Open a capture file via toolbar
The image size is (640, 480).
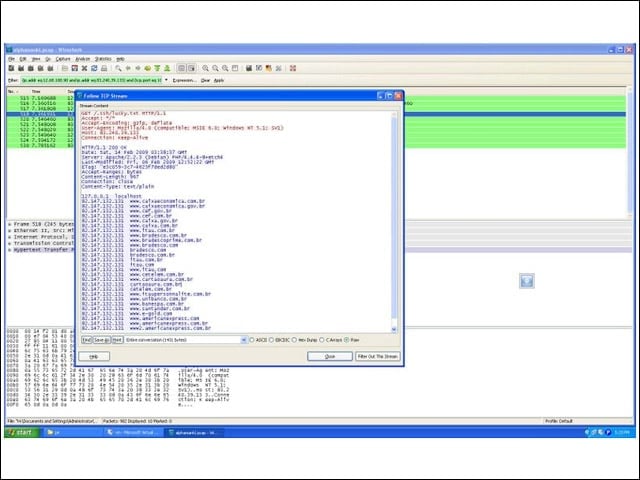pos(64,68)
